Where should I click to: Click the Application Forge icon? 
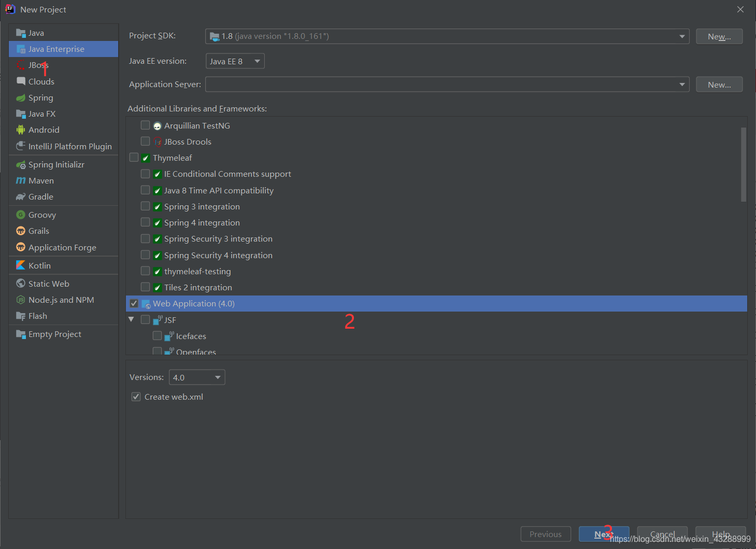21,247
